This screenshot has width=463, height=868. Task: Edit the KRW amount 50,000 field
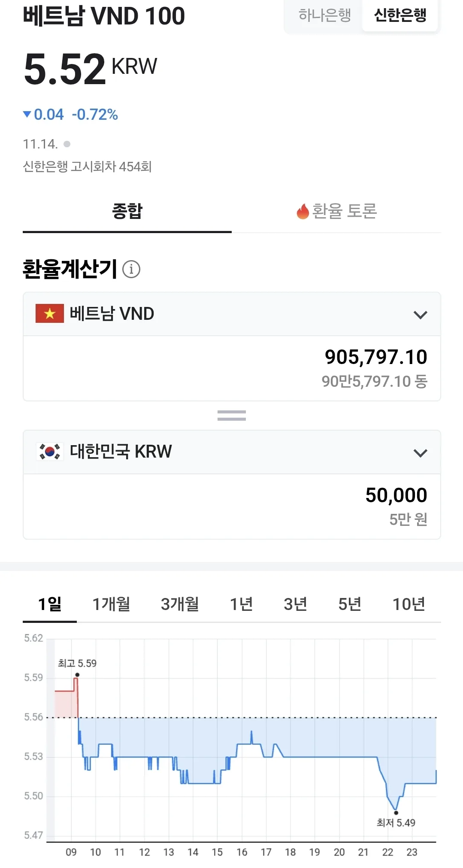tap(232, 507)
